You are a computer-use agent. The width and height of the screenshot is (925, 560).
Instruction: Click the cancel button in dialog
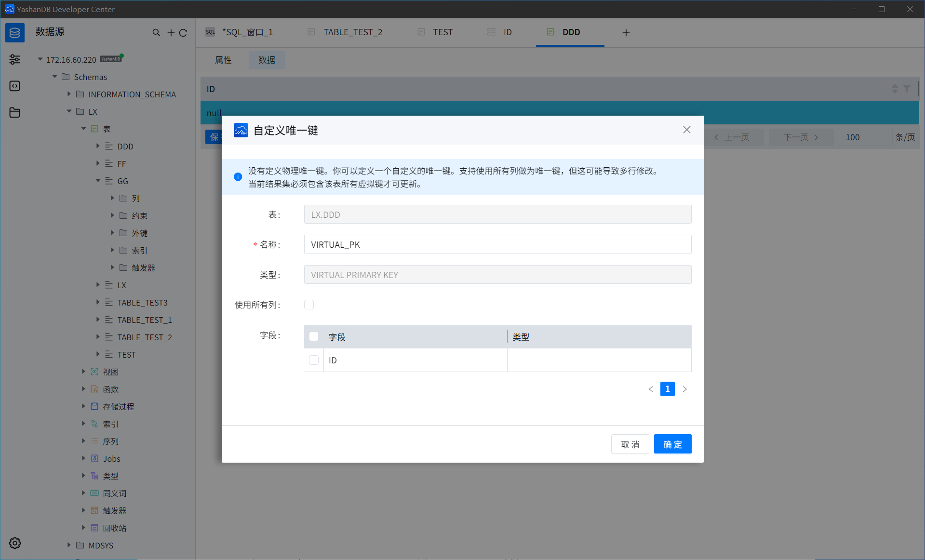point(630,444)
